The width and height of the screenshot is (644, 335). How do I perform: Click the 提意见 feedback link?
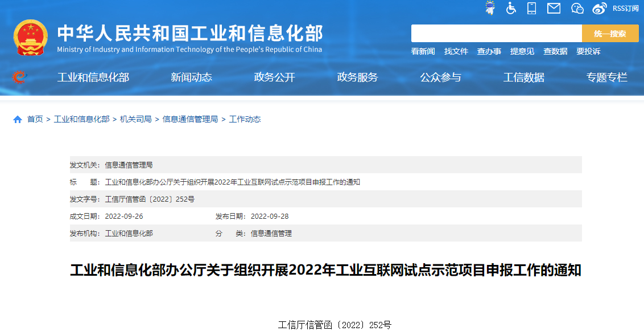[x=522, y=51]
